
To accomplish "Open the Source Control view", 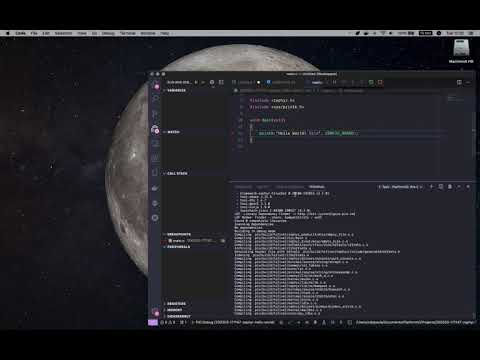I will pyautogui.click(x=156, y=115).
